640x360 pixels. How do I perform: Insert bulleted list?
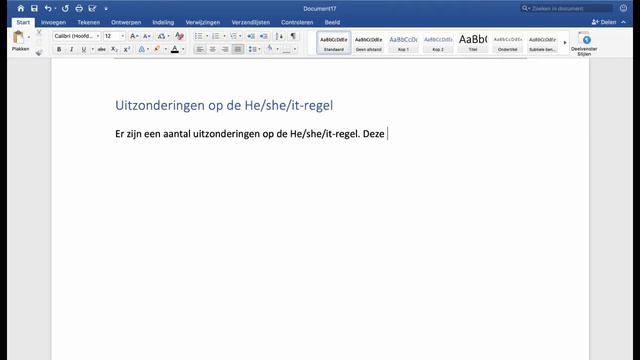198,36
